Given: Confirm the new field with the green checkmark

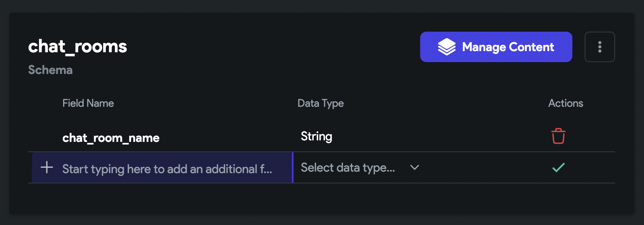Looking at the screenshot, I should pyautogui.click(x=558, y=167).
